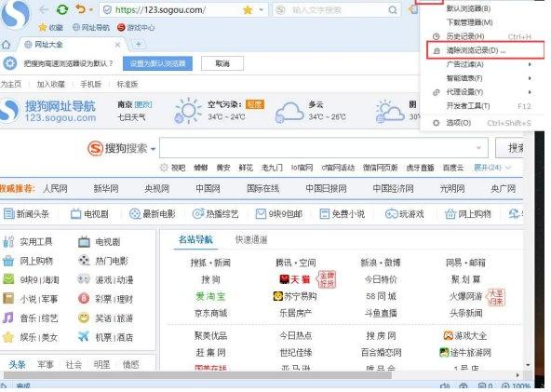This screenshot has height=392, width=551.
Task: Expand the 搜狗搜索 engine selector
Action: (154, 149)
